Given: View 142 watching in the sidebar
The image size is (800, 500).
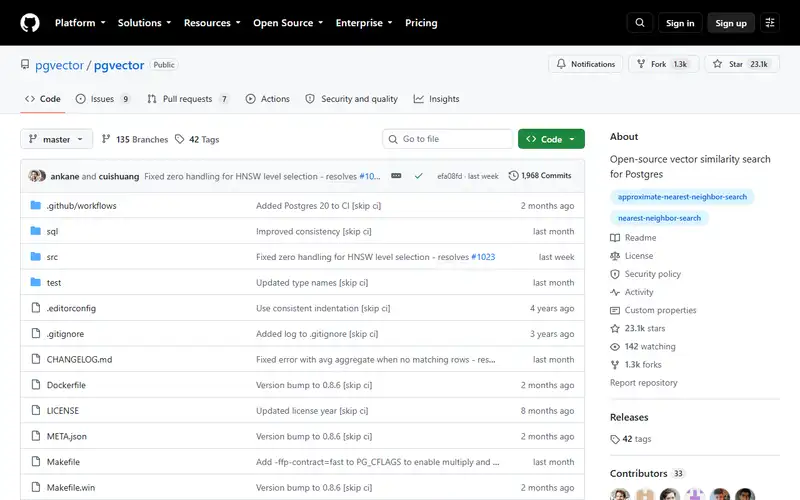Looking at the screenshot, I should point(643,347).
